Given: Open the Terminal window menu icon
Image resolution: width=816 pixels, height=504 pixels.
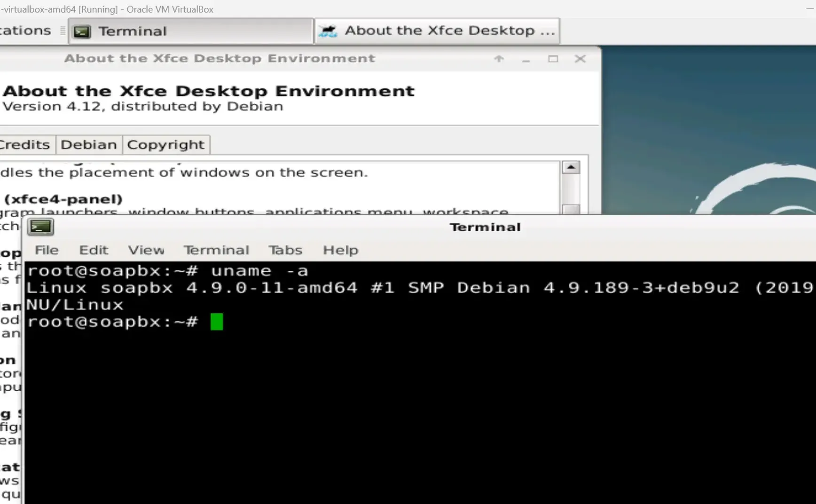Looking at the screenshot, I should [41, 227].
